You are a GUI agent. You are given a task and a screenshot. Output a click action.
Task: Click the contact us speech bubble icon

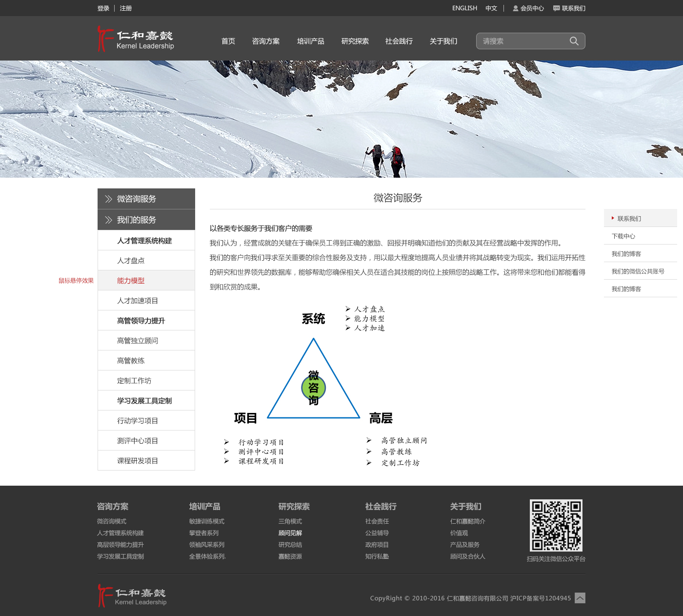[556, 8]
